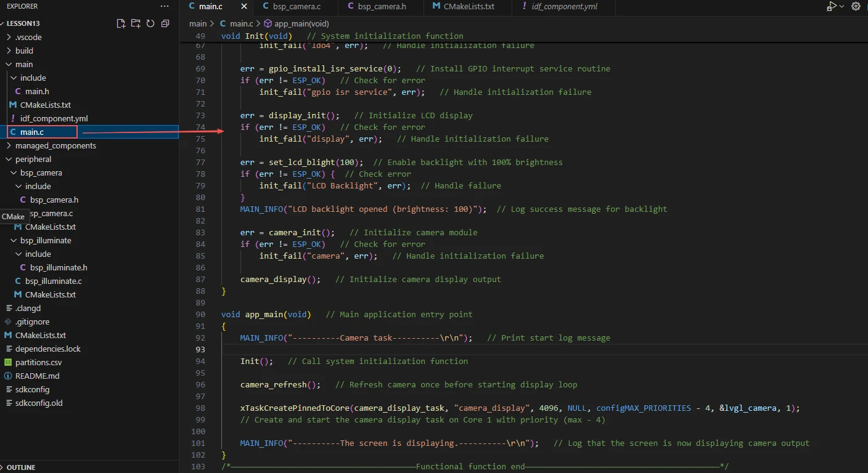Screen dimensions: 868x473
Task: Refresh the Explorer file tree
Action: (x=150, y=23)
